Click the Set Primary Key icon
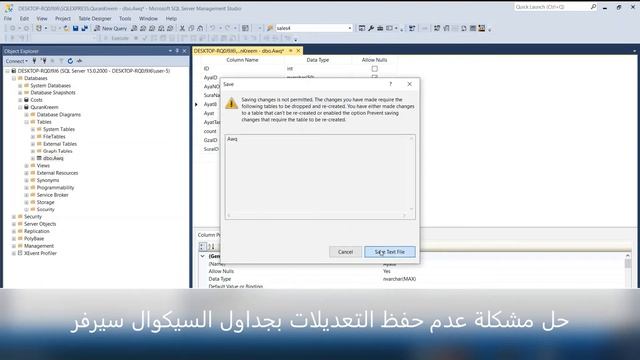Image resolution: width=640 pixels, height=360 pixels. (x=424, y=28)
